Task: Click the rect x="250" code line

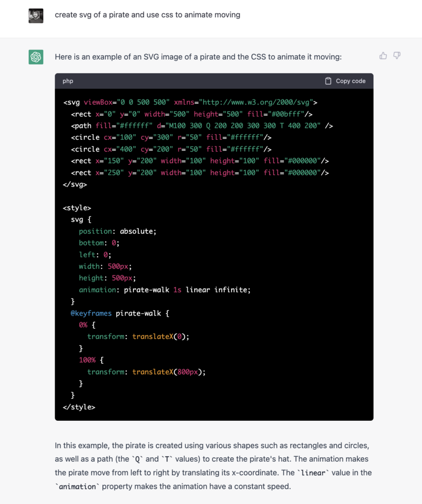Action: (200, 173)
